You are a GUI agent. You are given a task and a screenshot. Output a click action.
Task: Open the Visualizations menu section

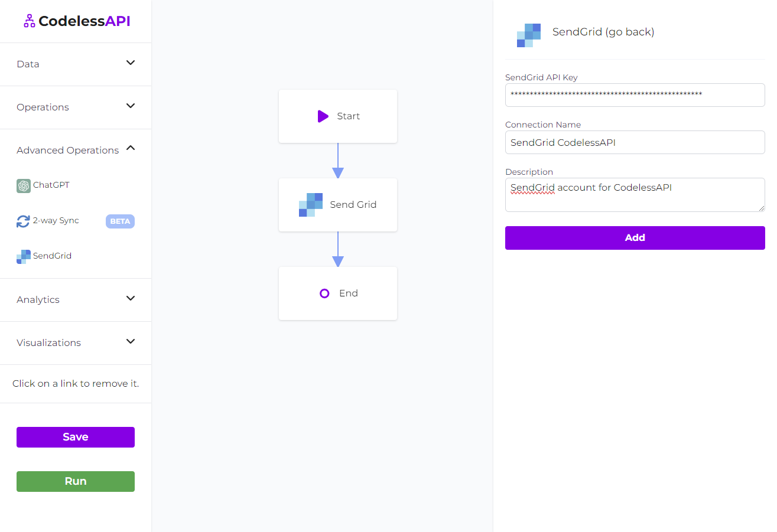[76, 343]
